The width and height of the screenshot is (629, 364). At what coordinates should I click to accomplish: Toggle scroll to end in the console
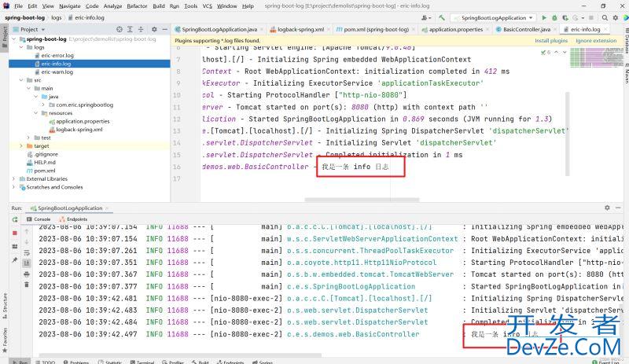click(27, 263)
